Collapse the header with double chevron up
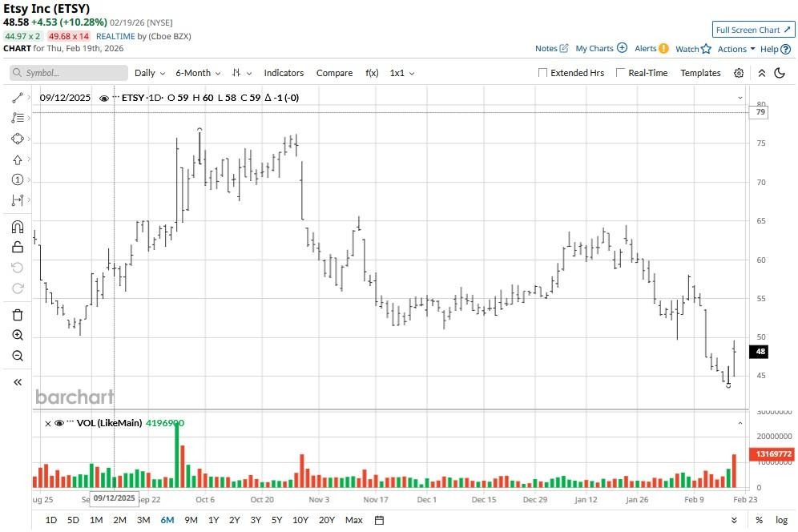 coord(761,73)
